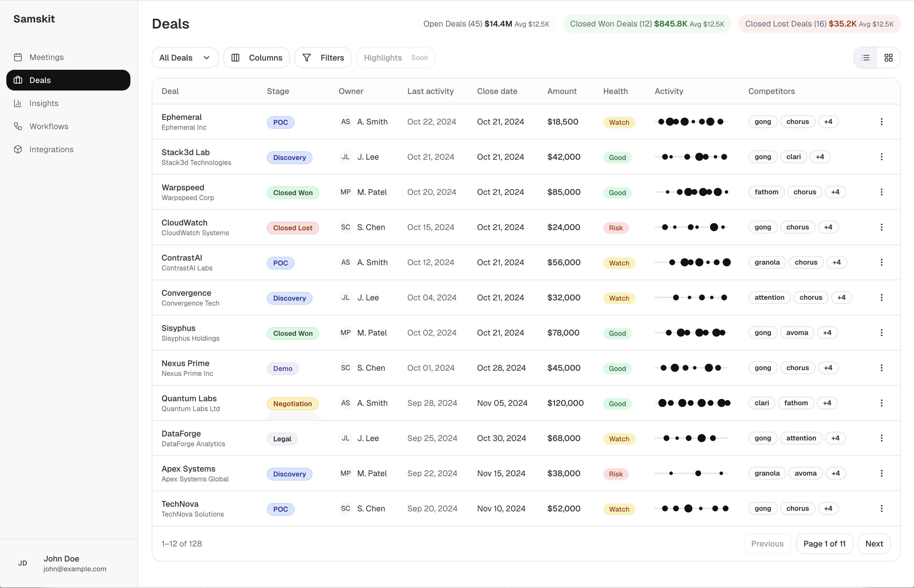Open the Filters funnel icon

tap(307, 57)
